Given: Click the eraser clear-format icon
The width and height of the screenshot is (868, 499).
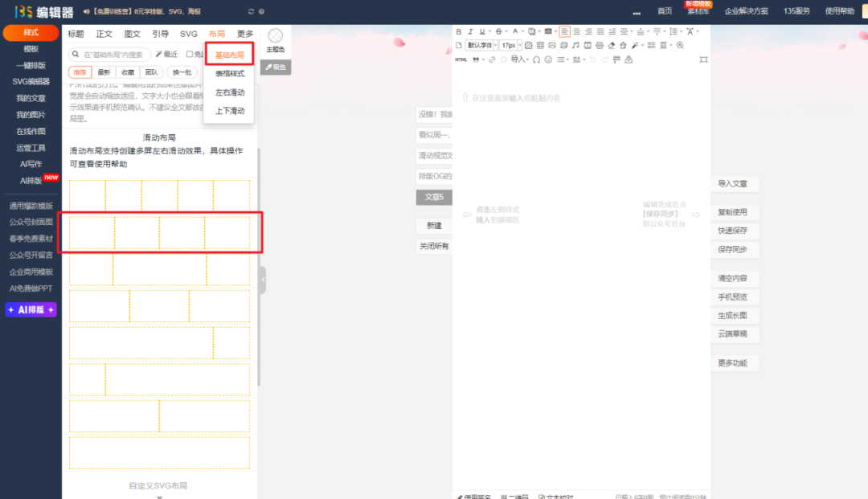Looking at the screenshot, I should 612,45.
